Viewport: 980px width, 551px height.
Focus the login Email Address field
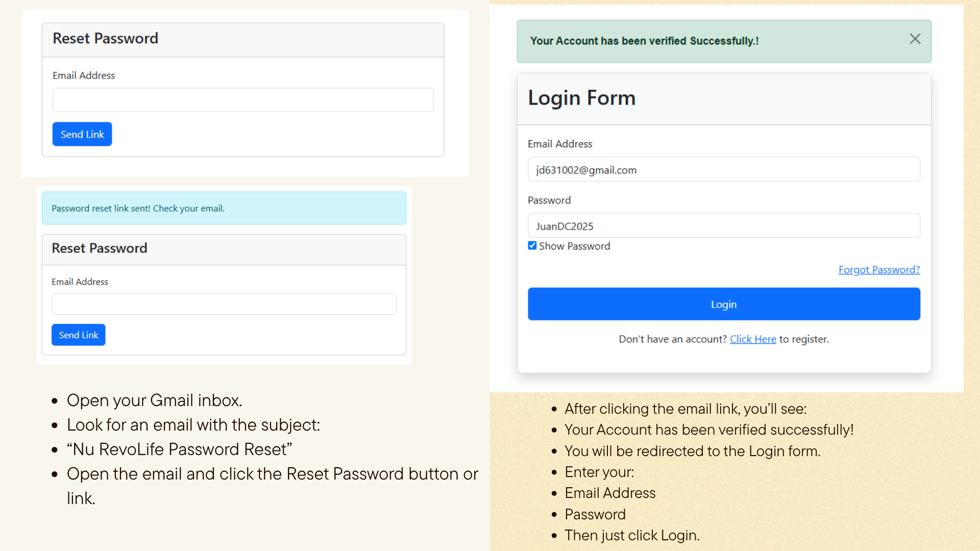724,169
